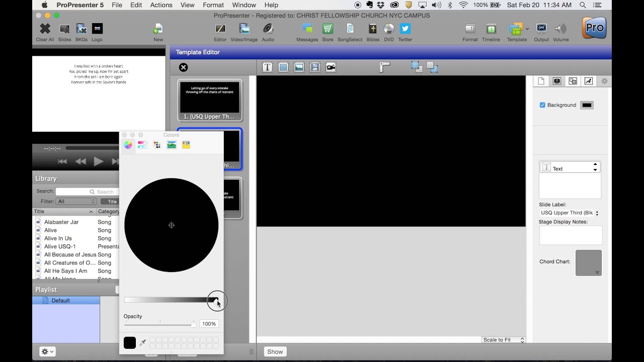Open the document properties inspector tab
This screenshot has height=362, width=644.
pos(541,81)
